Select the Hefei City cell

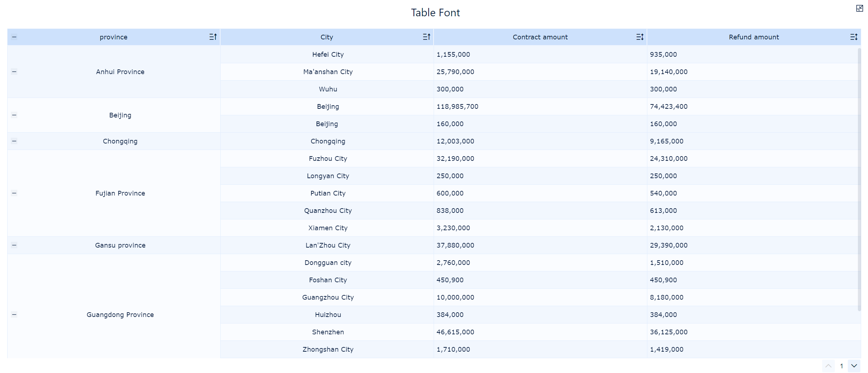click(328, 54)
